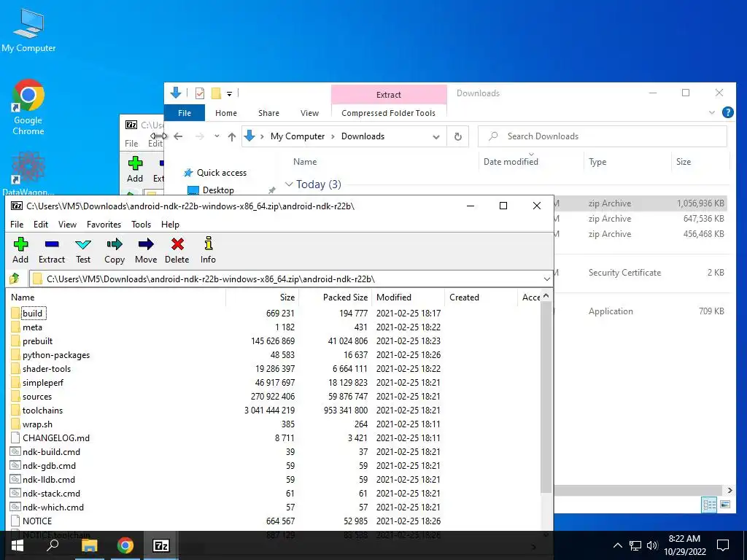
Task: Go up one folder level in 7-Zip
Action: coord(15,279)
